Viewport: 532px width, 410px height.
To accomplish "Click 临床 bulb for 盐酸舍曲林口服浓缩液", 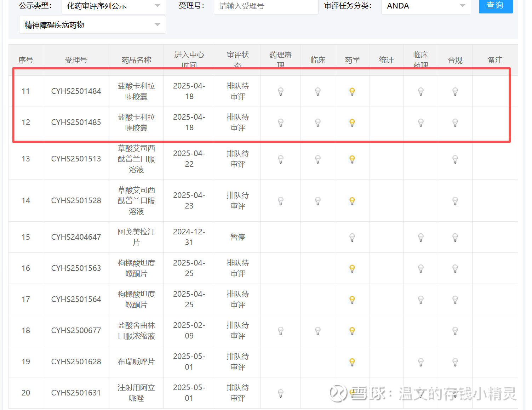I will [x=318, y=331].
